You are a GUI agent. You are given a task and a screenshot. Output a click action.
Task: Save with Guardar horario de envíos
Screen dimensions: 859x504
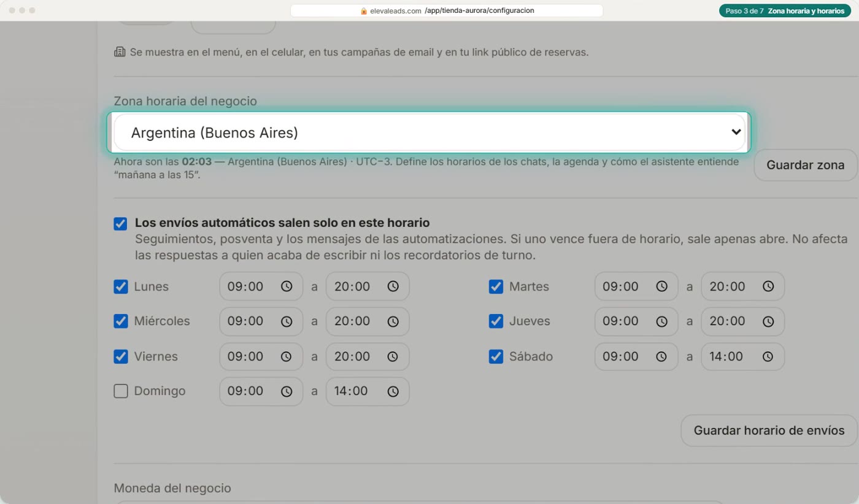769,430
